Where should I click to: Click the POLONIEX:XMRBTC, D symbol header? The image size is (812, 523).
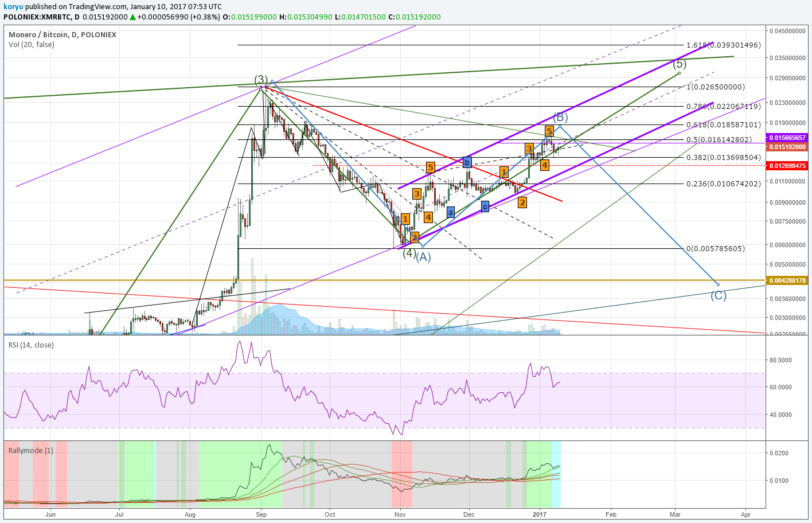pos(41,17)
